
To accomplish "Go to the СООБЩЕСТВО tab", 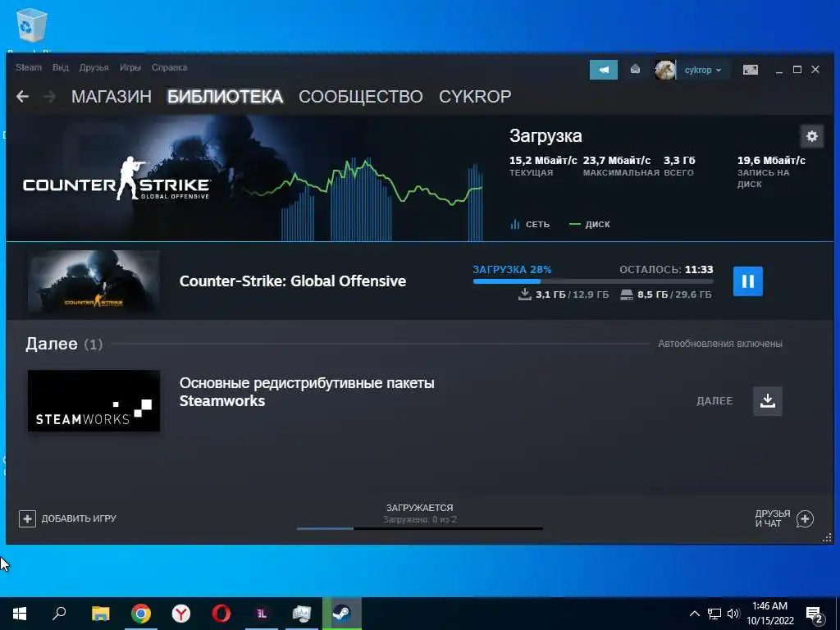I will coord(361,97).
